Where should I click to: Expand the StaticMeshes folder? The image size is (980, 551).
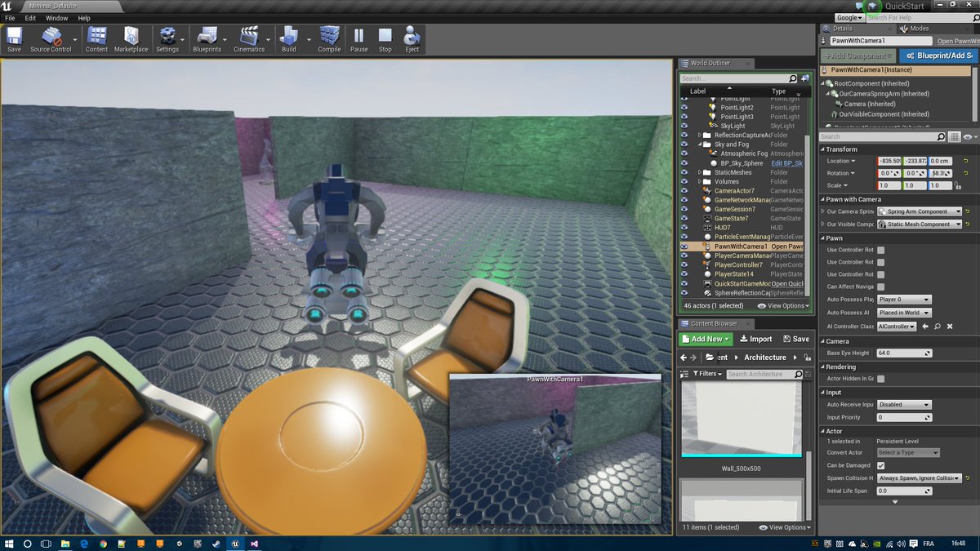(x=700, y=172)
